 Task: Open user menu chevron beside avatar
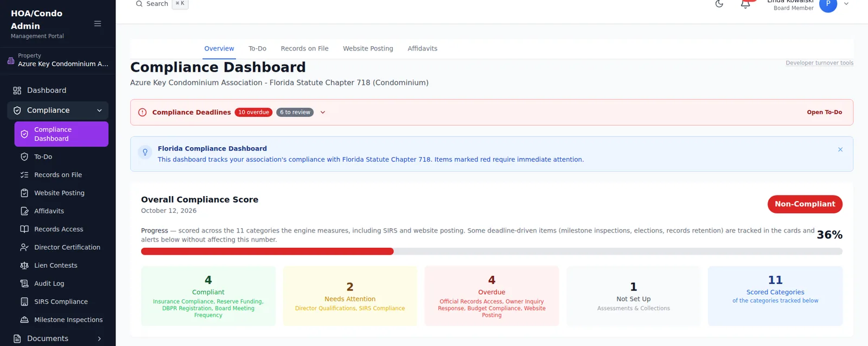pos(846,4)
